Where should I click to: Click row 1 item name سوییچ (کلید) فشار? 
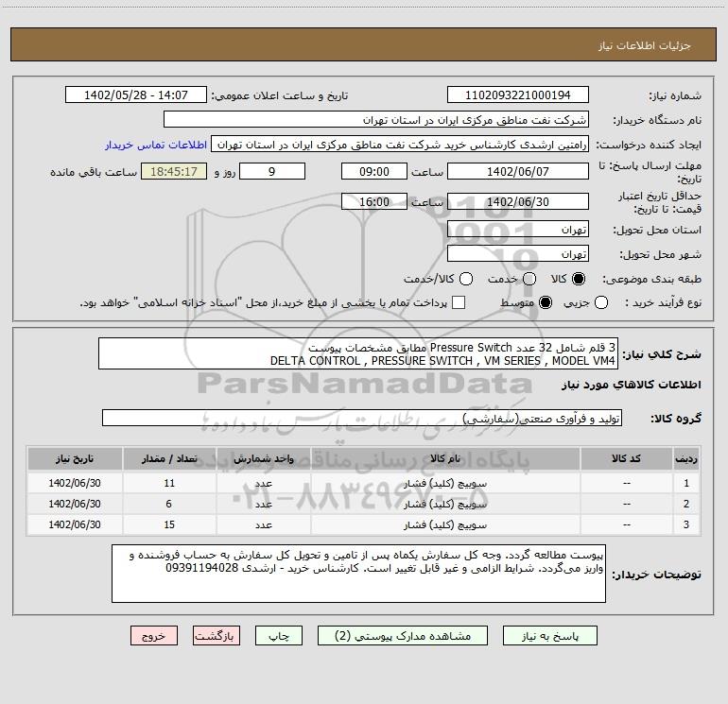click(445, 483)
